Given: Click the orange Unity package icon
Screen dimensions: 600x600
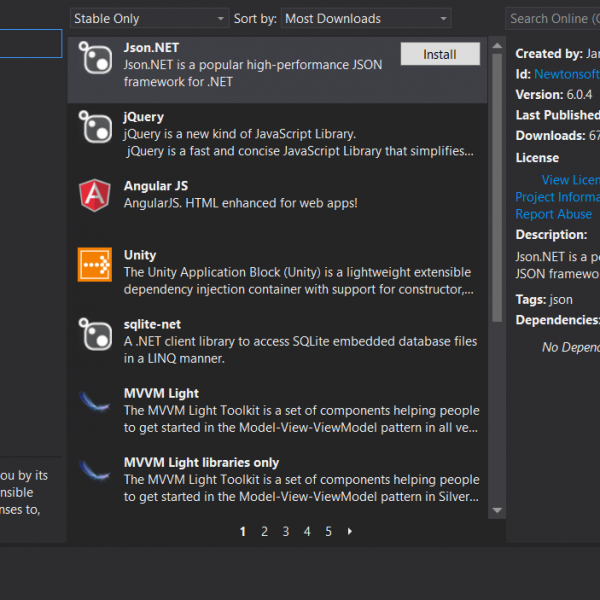Looking at the screenshot, I should coord(95,264).
